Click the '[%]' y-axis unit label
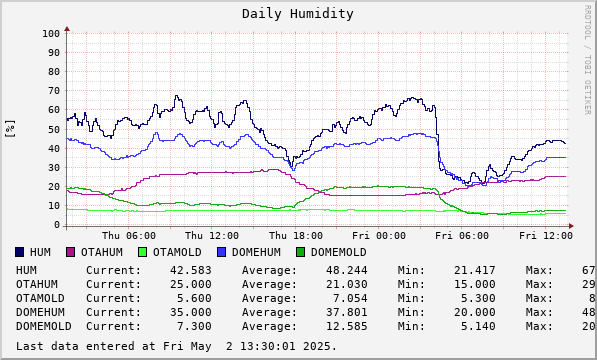Screen dimensions: 597x360 click(x=10, y=129)
